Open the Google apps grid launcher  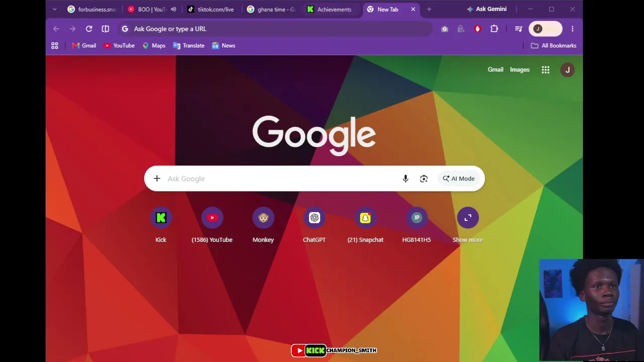click(x=545, y=70)
